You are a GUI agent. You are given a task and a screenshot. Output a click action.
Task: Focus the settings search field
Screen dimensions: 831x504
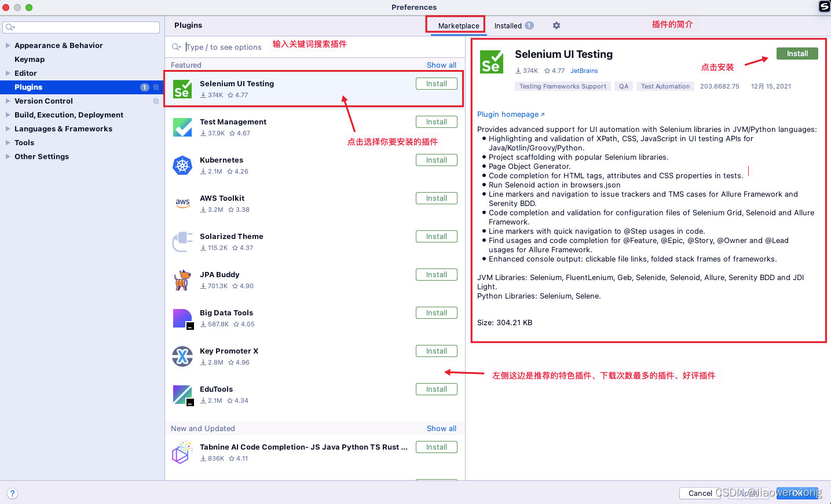click(x=81, y=27)
